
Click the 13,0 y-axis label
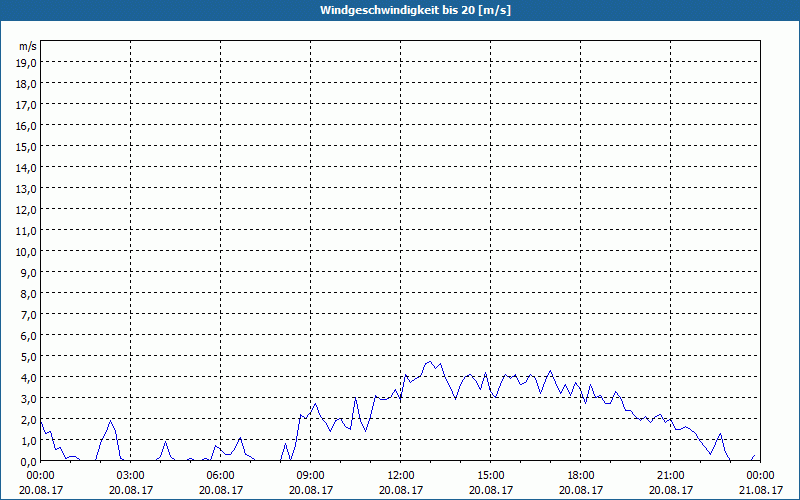(28, 189)
